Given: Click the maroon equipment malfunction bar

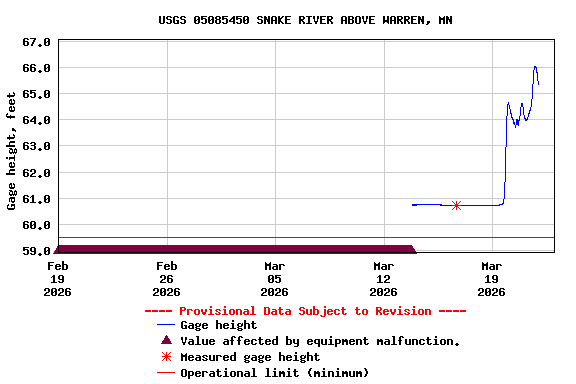Looking at the screenshot, I should tap(235, 249).
